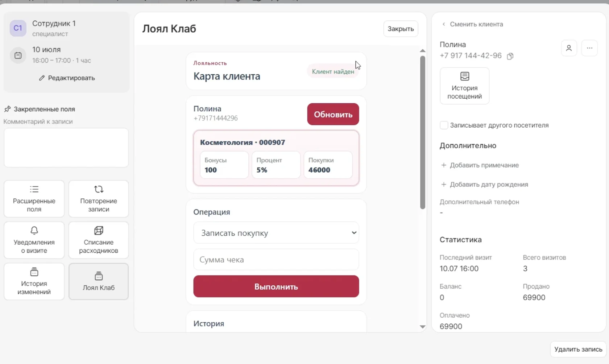Open Уведомления о визите tile
This screenshot has width=609, height=364.
pyautogui.click(x=34, y=240)
